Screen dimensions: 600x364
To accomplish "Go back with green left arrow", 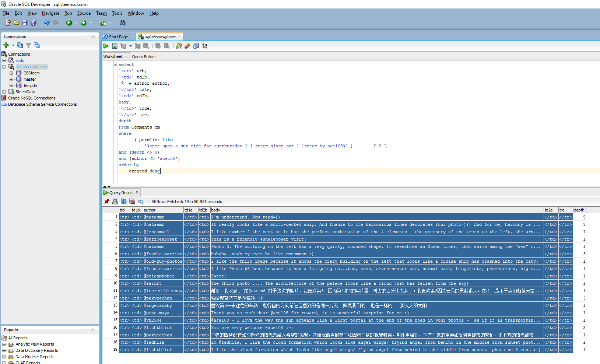I will [x=69, y=23].
